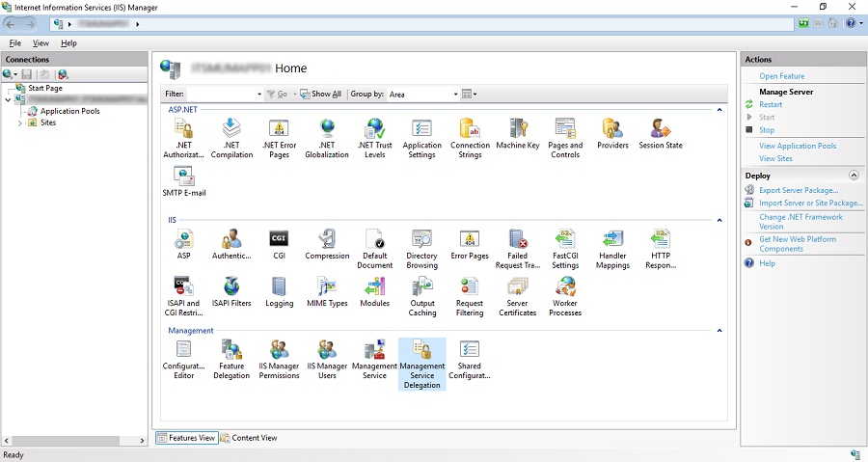868x462 pixels.
Task: Switch to Content View tab
Action: [x=249, y=438]
